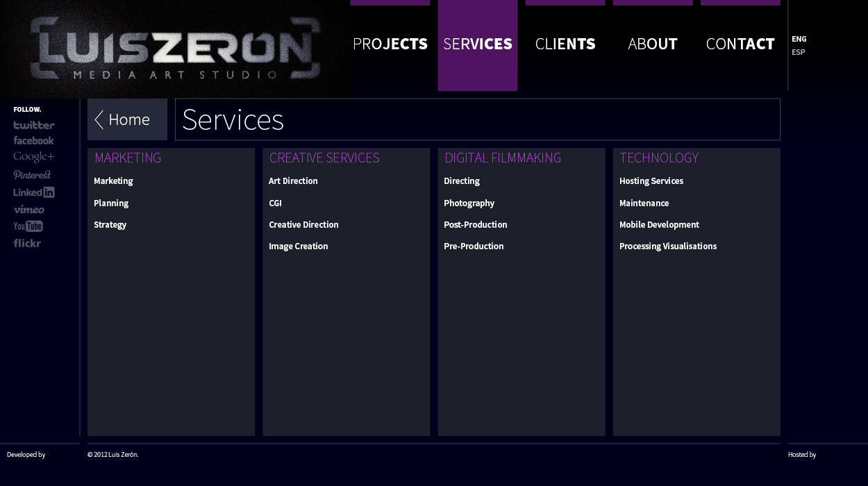
Task: Open the Contact menu item
Action: 740,44
